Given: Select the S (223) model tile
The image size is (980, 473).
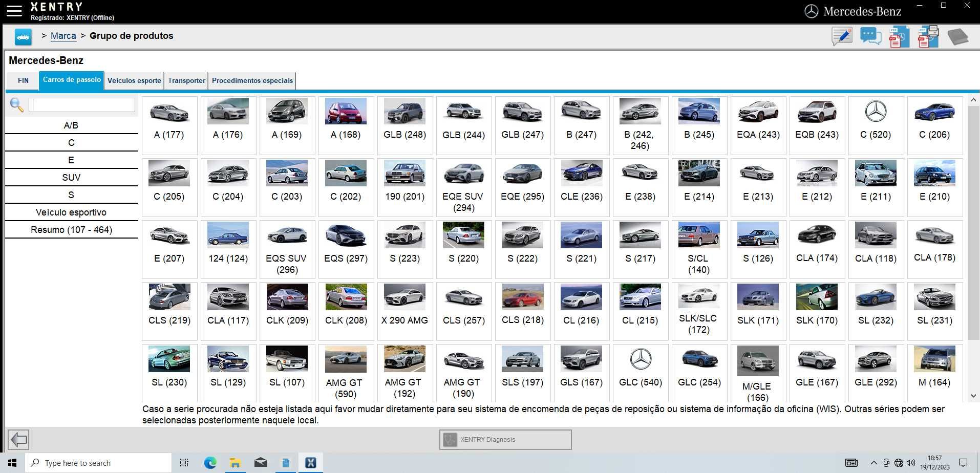Looking at the screenshot, I should click(x=404, y=249).
